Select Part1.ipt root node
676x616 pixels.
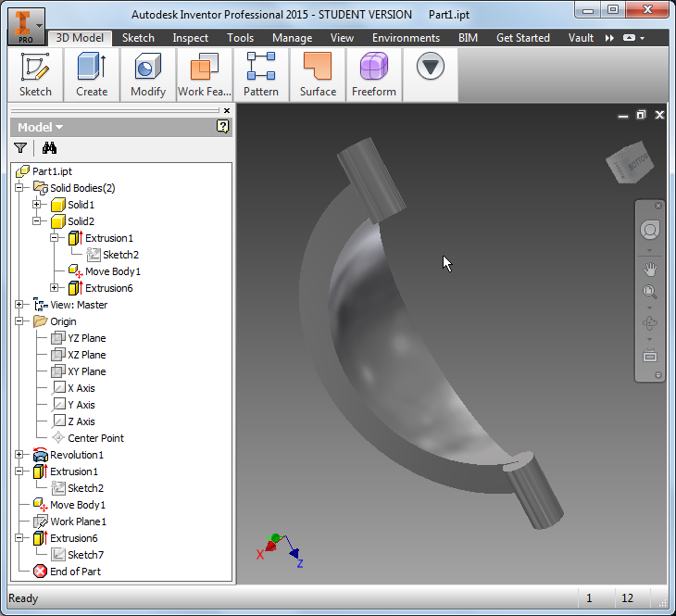pos(52,171)
